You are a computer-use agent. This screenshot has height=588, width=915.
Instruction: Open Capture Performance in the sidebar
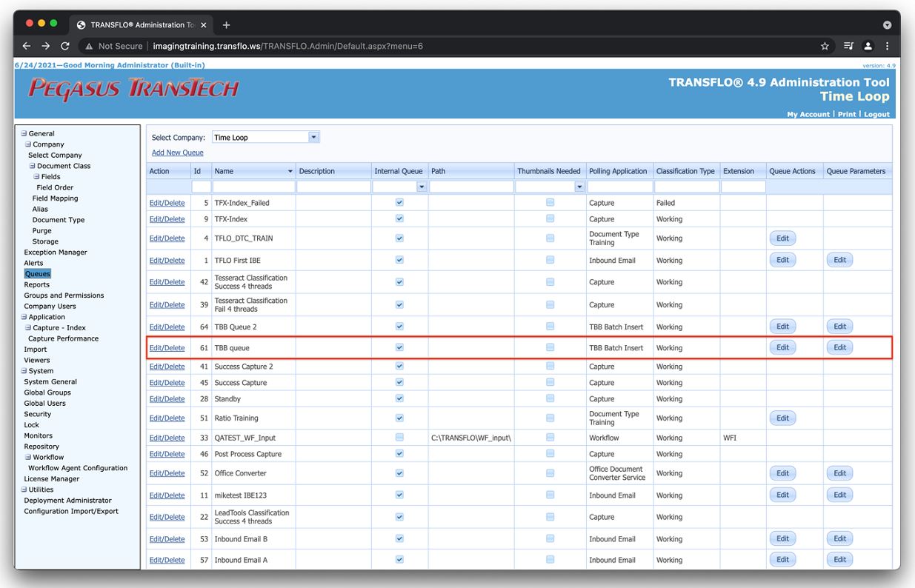pos(63,338)
